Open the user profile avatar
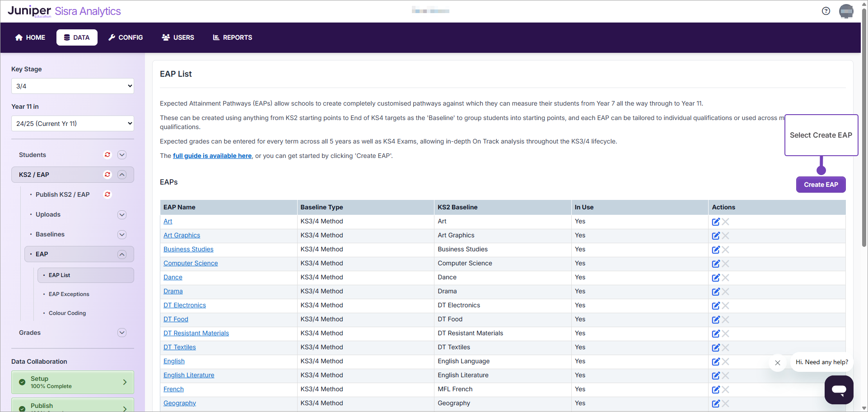Image resolution: width=868 pixels, height=412 pixels. pos(846,11)
